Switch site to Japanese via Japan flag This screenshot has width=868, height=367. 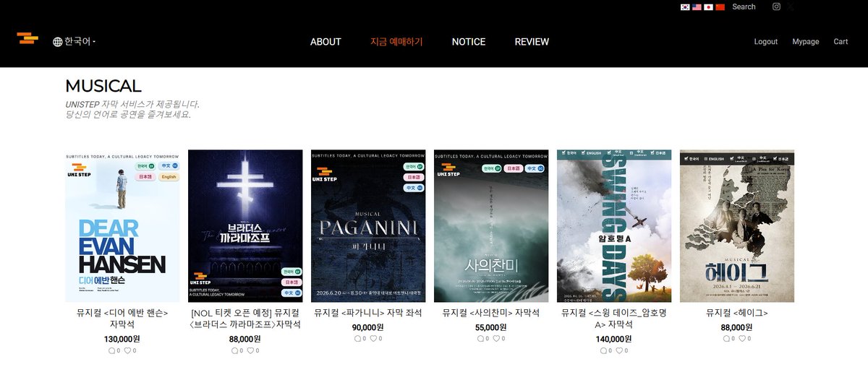pos(709,7)
